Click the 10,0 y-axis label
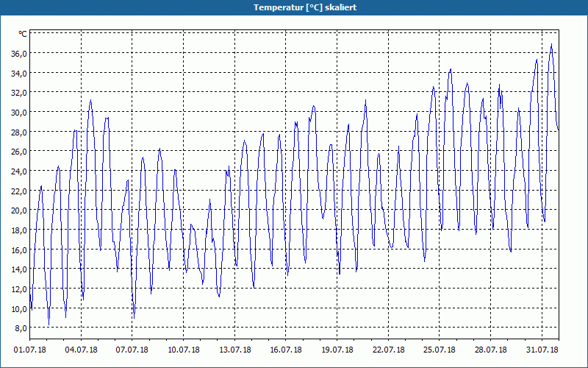The width and height of the screenshot is (588, 368). click(19, 309)
